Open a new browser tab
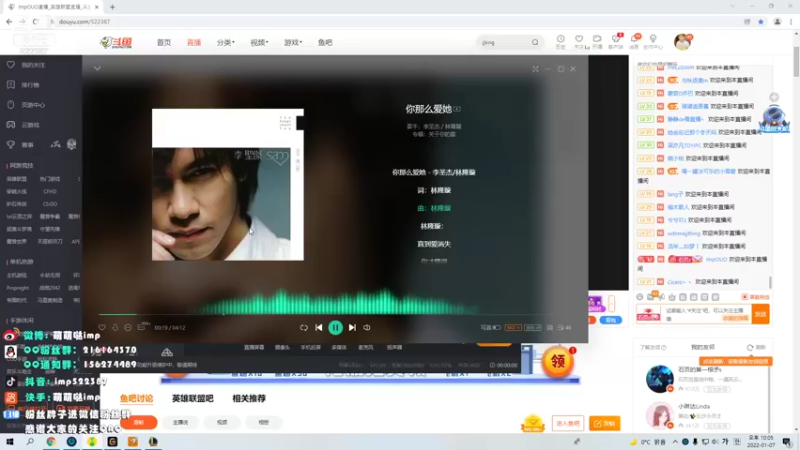The width and height of the screenshot is (800, 450). [x=112, y=7]
